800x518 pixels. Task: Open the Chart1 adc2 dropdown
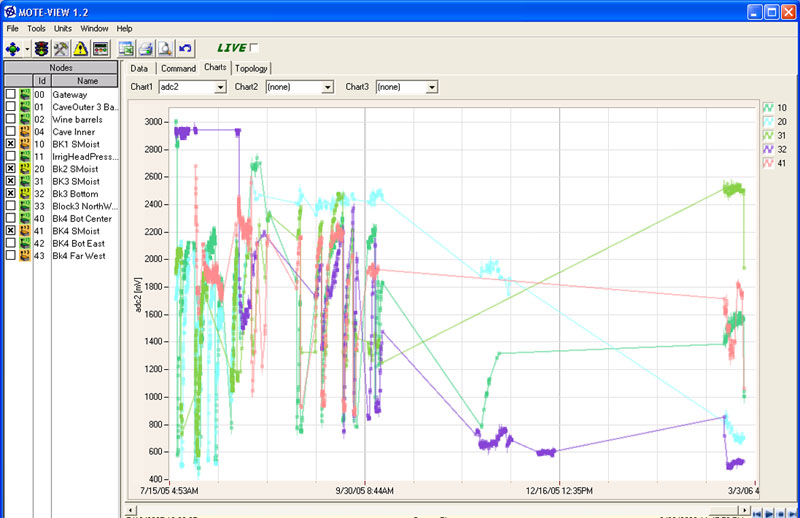220,87
